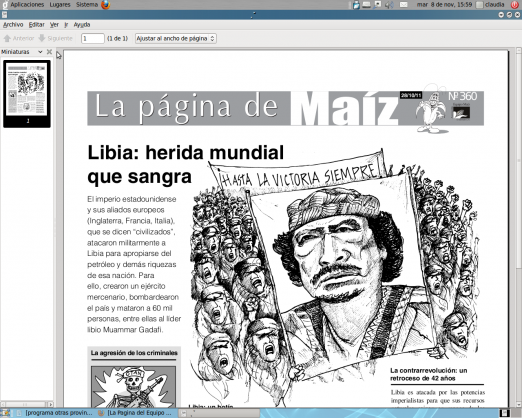Open the Ver menu
Viewport: 522px width, 418px height.
pyautogui.click(x=54, y=25)
